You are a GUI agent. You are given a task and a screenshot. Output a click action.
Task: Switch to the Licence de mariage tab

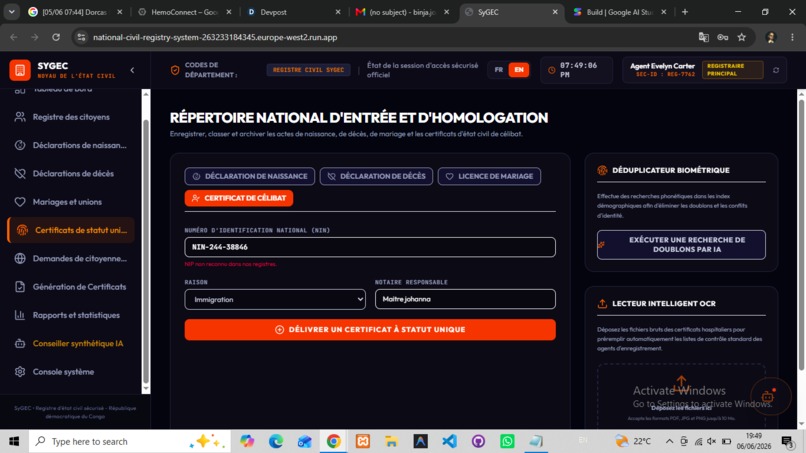489,176
